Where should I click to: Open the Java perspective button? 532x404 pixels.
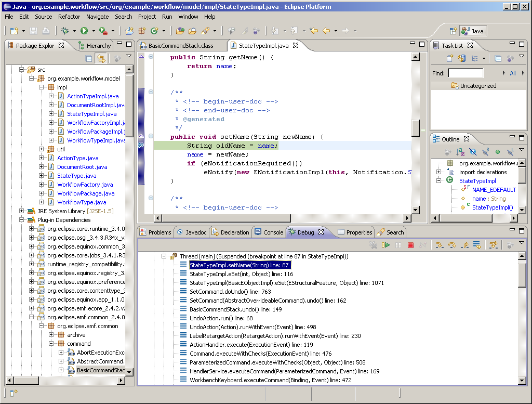tap(472, 31)
